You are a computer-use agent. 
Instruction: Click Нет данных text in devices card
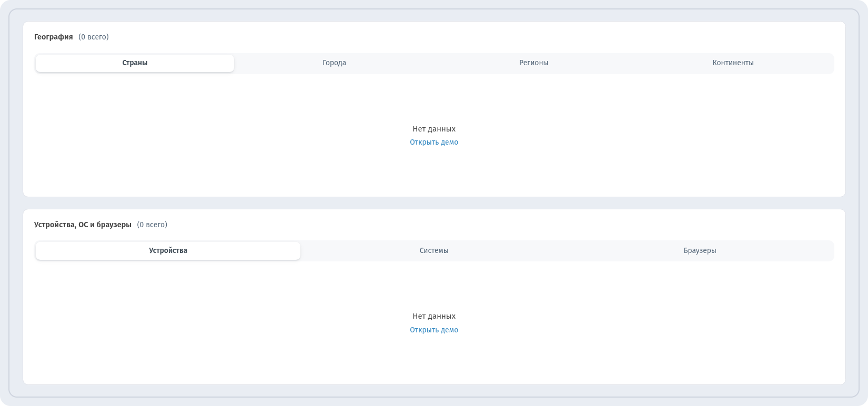(434, 316)
